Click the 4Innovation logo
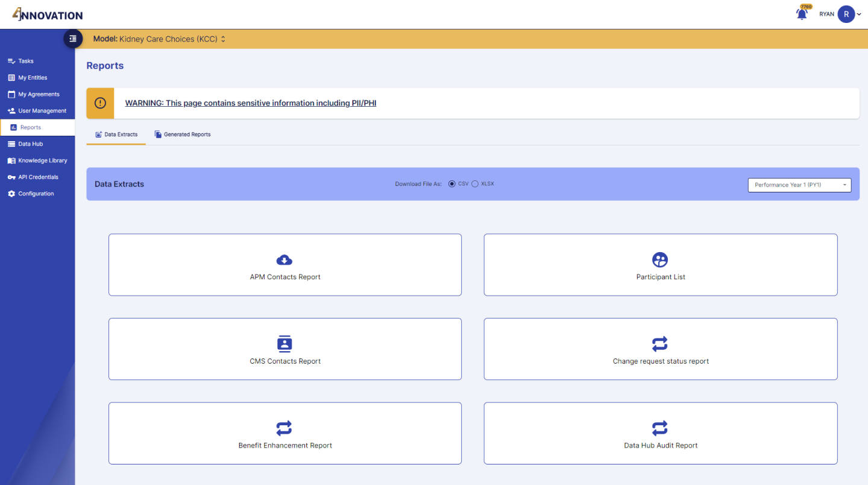This screenshot has width=868, height=485. (48, 14)
